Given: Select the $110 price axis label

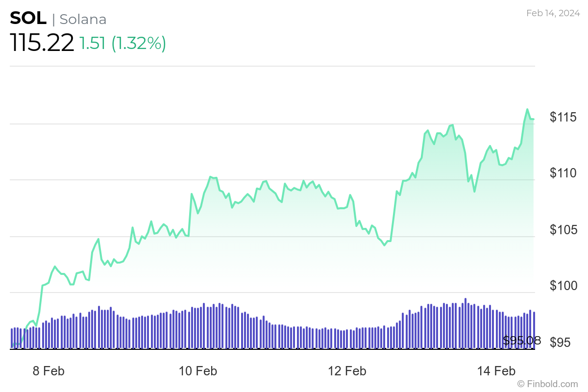Looking at the screenshot, I should point(563,173).
